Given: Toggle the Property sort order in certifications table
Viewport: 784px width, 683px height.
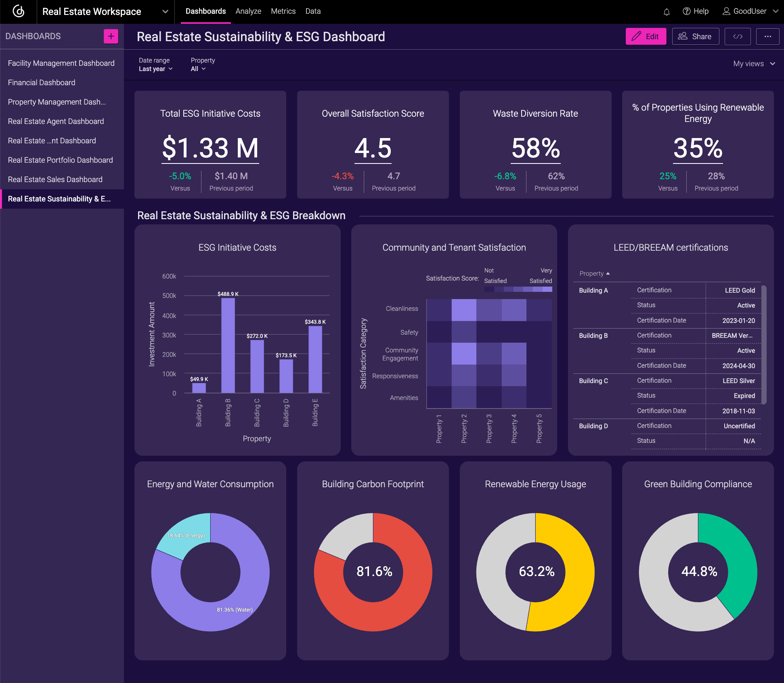Looking at the screenshot, I should [x=594, y=273].
